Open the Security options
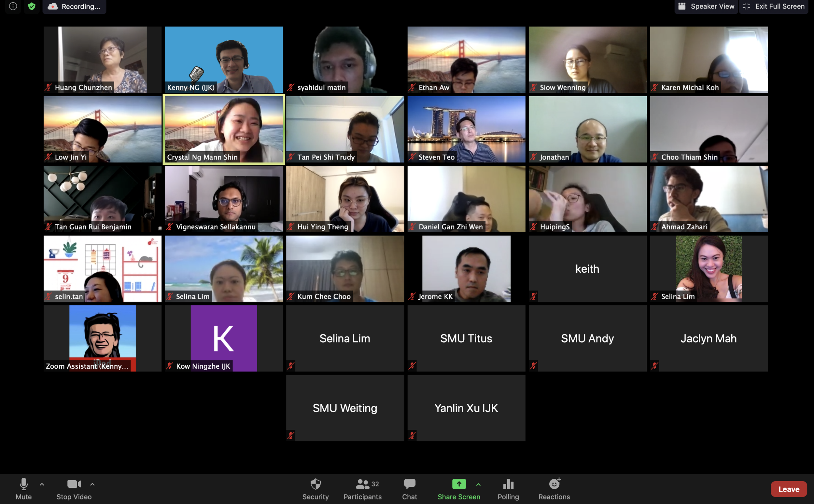 315,489
